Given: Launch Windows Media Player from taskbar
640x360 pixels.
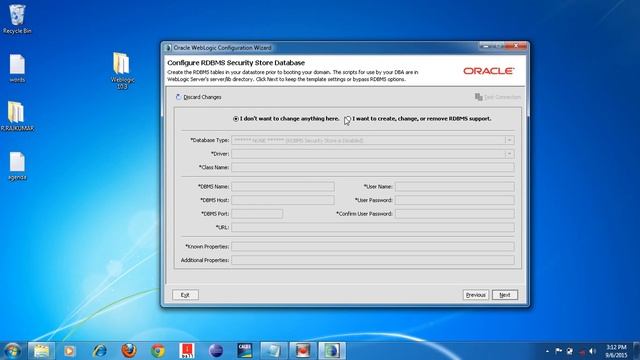Looking at the screenshot, I should click(70, 351).
